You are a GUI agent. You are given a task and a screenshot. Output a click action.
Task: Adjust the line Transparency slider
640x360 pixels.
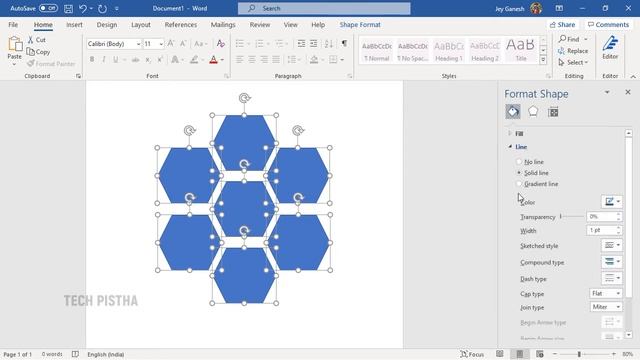pyautogui.click(x=572, y=216)
